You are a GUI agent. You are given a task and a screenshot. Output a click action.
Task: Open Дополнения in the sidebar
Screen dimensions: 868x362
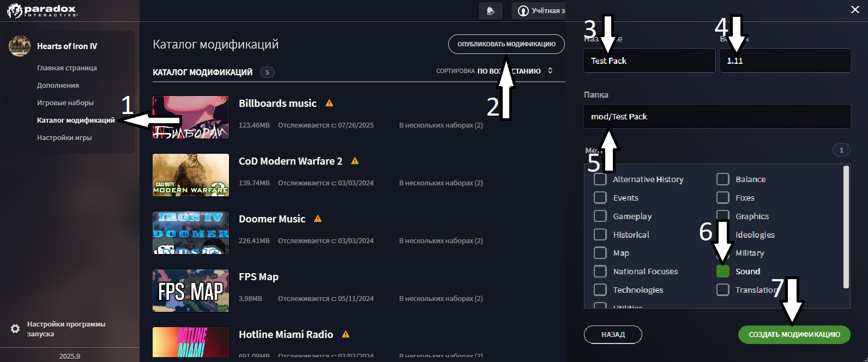[58, 86]
